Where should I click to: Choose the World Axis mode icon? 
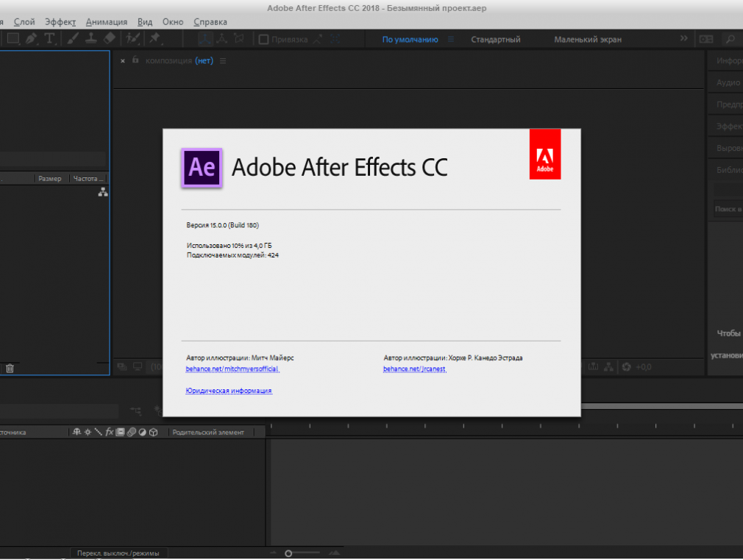pos(221,39)
